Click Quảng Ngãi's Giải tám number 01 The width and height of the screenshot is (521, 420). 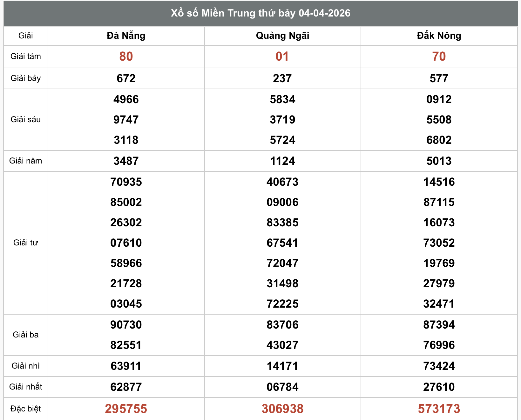tap(282, 57)
